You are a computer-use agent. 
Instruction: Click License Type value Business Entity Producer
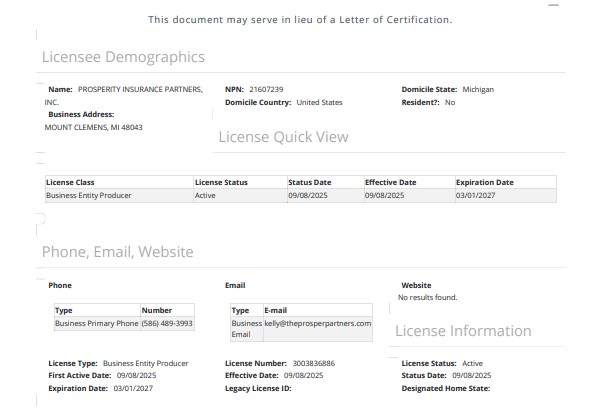click(x=145, y=363)
